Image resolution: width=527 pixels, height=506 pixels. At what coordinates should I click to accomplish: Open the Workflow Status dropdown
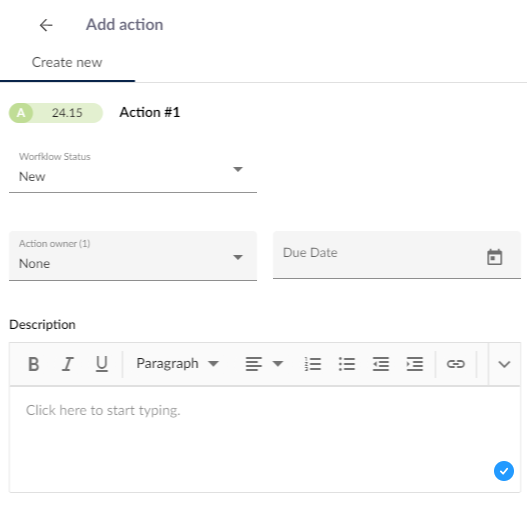tap(133, 171)
